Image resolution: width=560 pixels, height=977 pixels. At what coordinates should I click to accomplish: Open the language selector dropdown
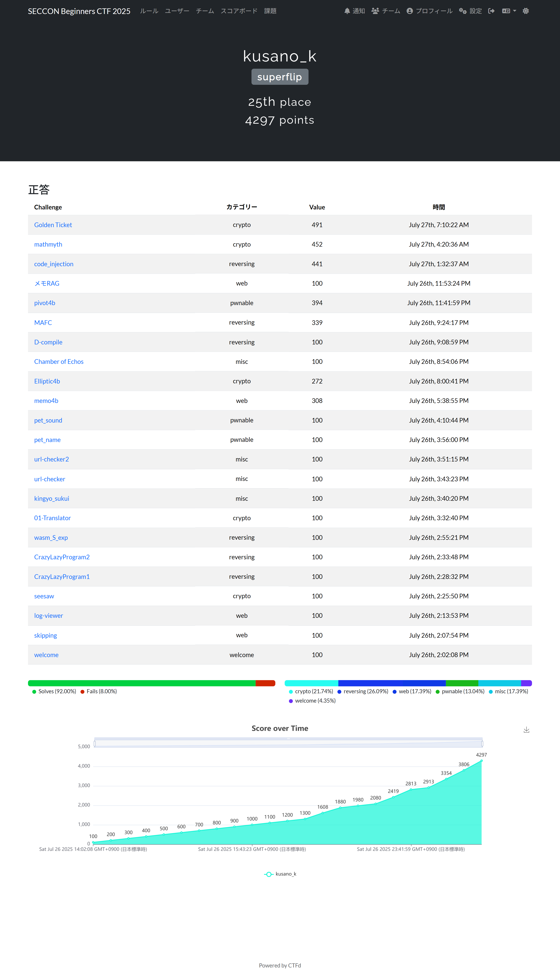click(508, 11)
